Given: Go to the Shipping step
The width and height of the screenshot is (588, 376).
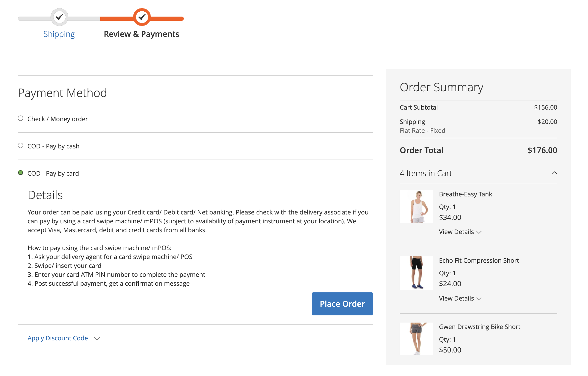Looking at the screenshot, I should [x=59, y=34].
